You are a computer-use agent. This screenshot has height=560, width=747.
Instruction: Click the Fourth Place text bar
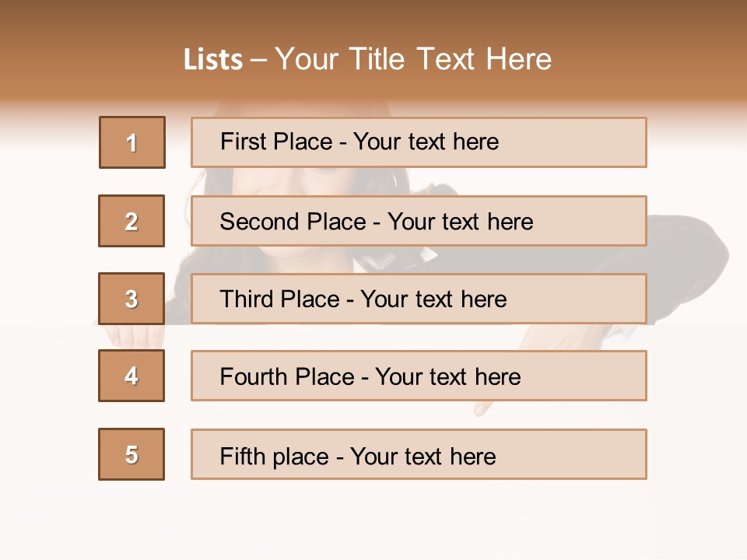(x=419, y=376)
